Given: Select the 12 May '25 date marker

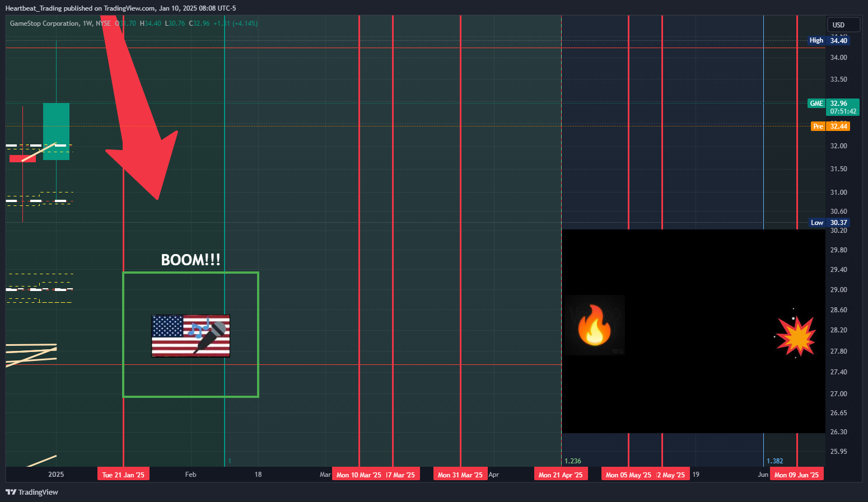Looking at the screenshot, I should click(x=672, y=475).
